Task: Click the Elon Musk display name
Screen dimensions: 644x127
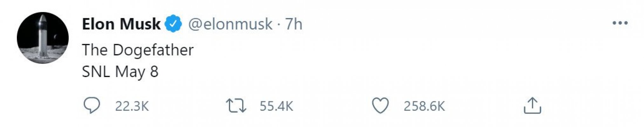Action: coord(121,24)
